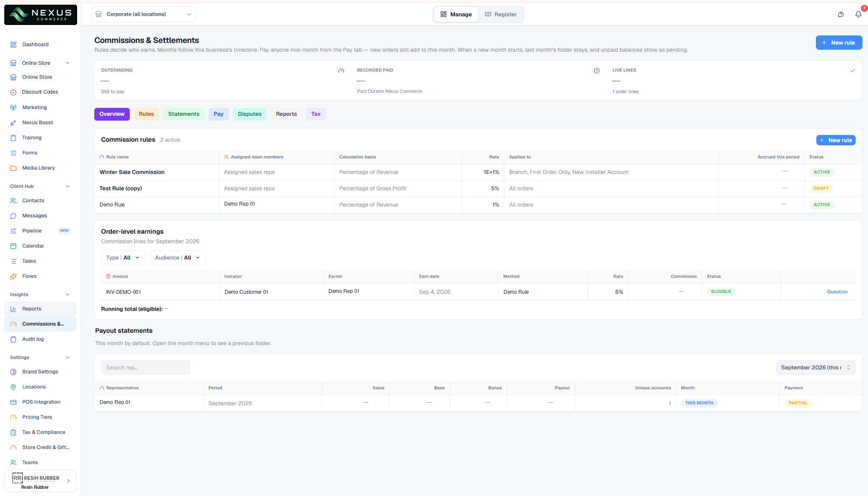868x496 pixels.
Task: Open the Dashboard sidebar icon
Action: pos(13,45)
